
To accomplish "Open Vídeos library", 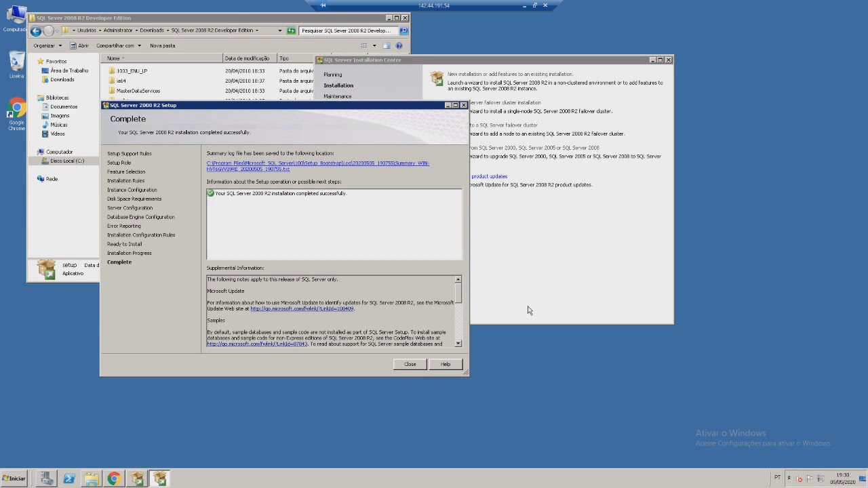I will click(x=58, y=134).
